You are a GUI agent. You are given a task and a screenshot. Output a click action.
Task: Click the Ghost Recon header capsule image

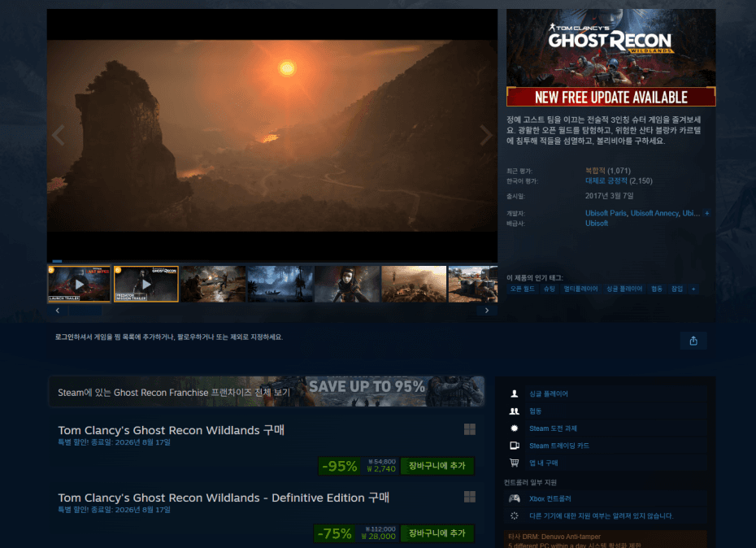click(610, 58)
